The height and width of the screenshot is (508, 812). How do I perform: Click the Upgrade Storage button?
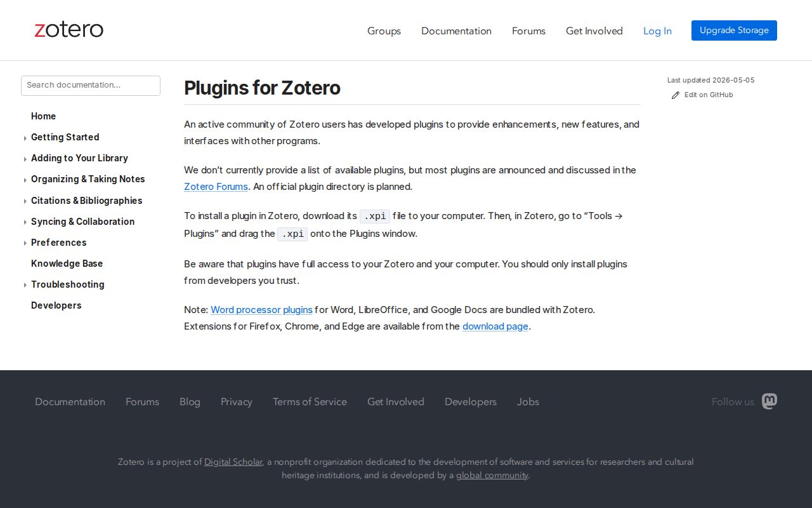[734, 30]
